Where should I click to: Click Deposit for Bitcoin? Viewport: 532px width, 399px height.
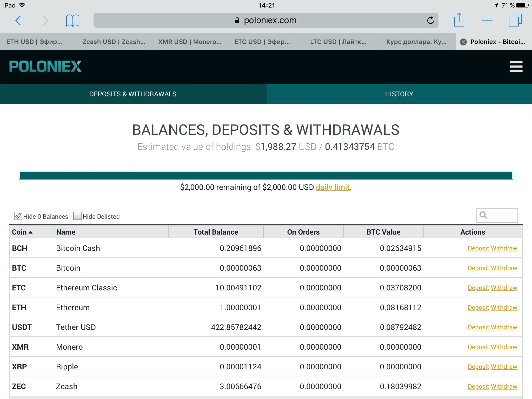pyautogui.click(x=478, y=268)
